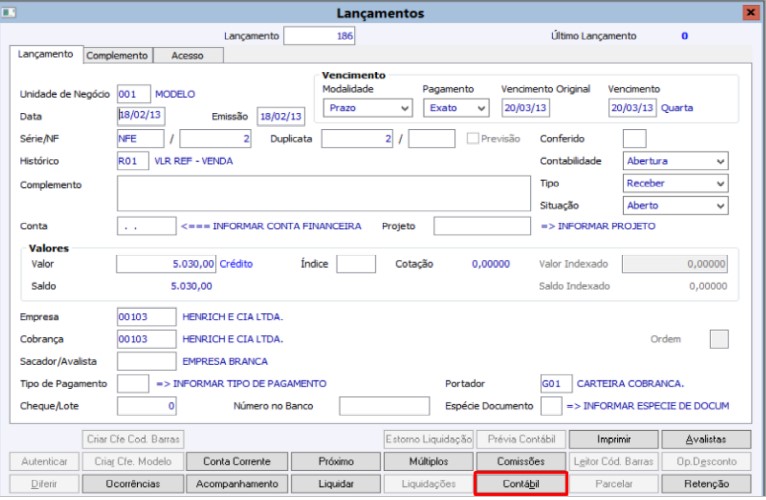
Task: Click the Valor Indexado field
Action: pos(675,264)
